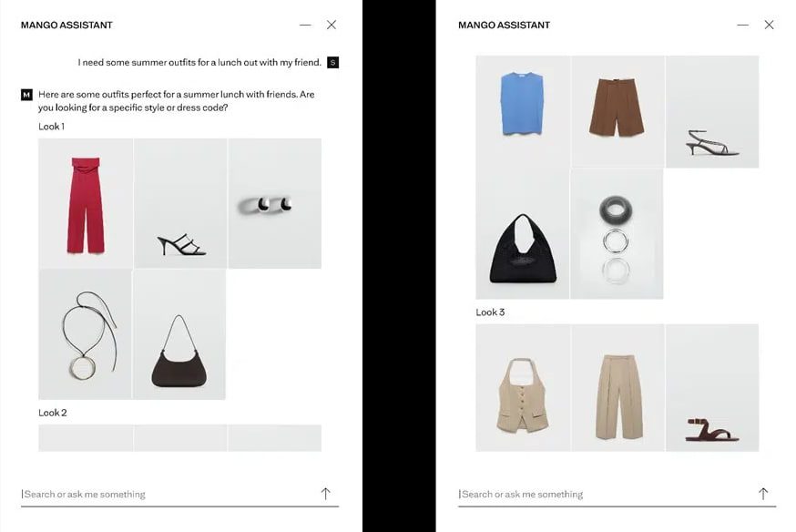Minimize the left Mango Assistant panel
Image resolution: width=796 pixels, height=532 pixels.
tap(305, 25)
